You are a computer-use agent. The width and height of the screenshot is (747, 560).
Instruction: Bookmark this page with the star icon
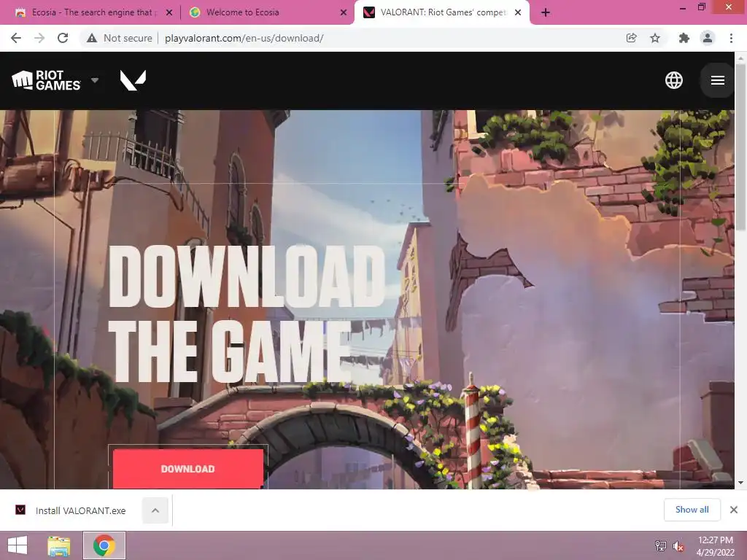[655, 38]
